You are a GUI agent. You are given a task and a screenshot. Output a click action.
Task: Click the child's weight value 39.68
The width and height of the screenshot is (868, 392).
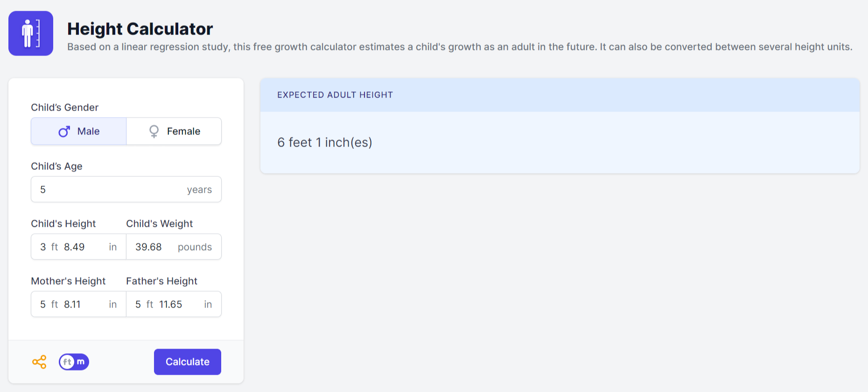[148, 246]
